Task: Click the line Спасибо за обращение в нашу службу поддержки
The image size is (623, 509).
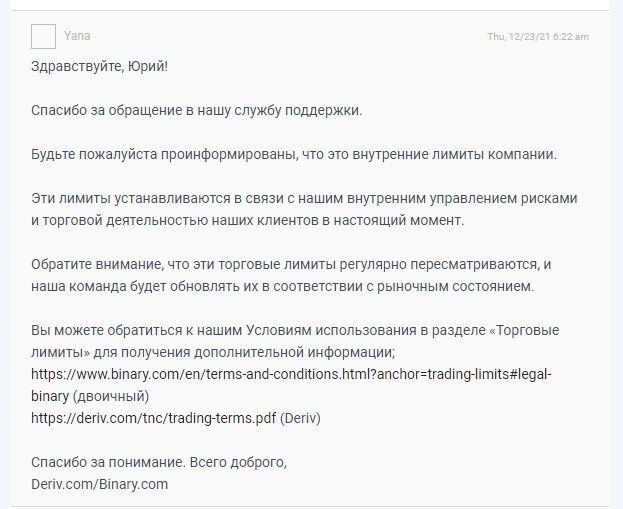Action: tap(197, 110)
